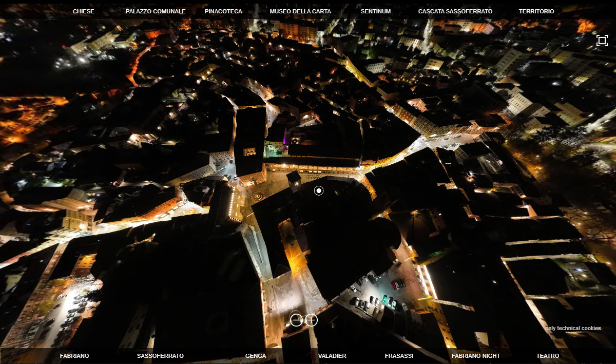Screen dimensions: 616x364
Task: Click the circular hotspot marker in panorama
Action: click(x=319, y=191)
